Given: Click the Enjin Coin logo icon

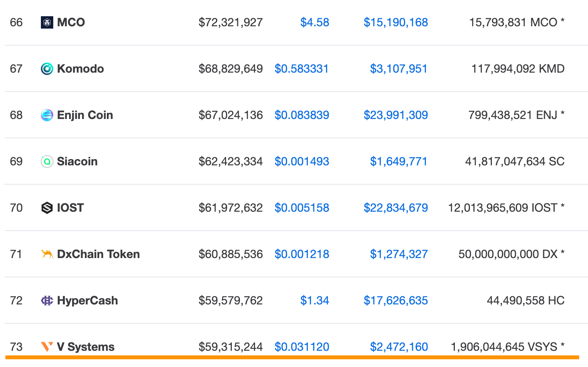Looking at the screenshot, I should click(47, 115).
